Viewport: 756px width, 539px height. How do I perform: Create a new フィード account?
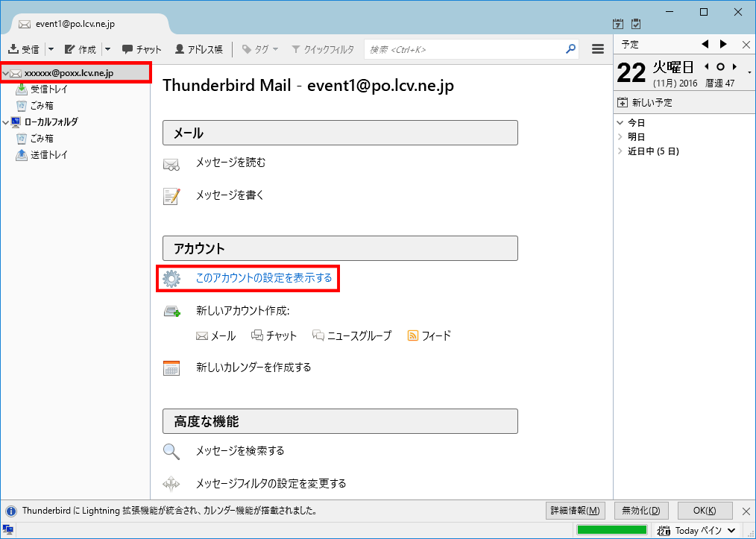429,336
